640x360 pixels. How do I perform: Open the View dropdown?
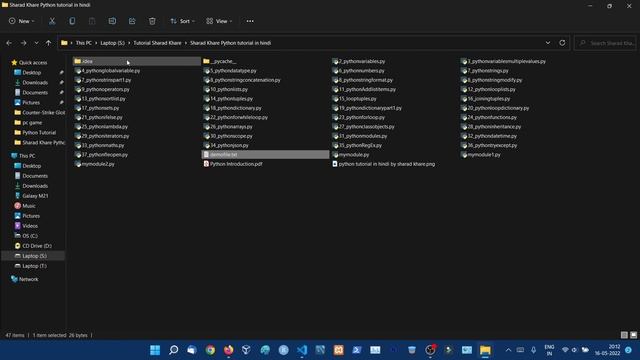click(219, 21)
